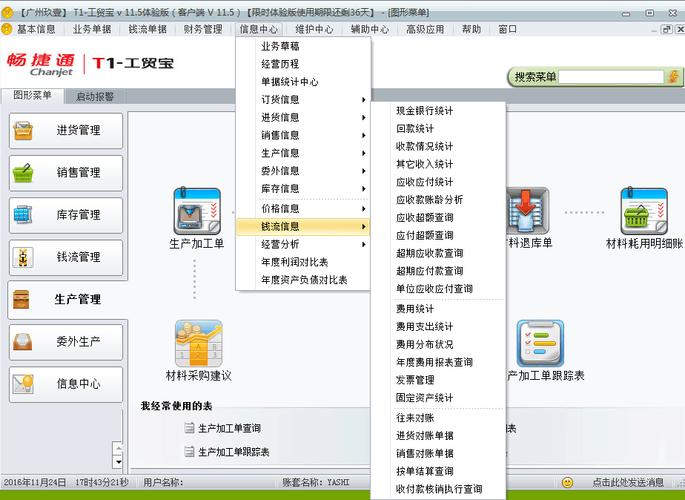Open the 生产加工单 icon
Image resolution: width=685 pixels, height=500 pixels.
[x=197, y=211]
